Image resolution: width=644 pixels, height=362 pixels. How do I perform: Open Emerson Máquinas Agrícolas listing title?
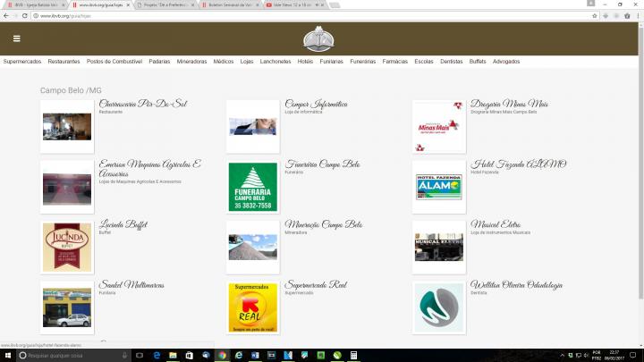[x=150, y=169]
